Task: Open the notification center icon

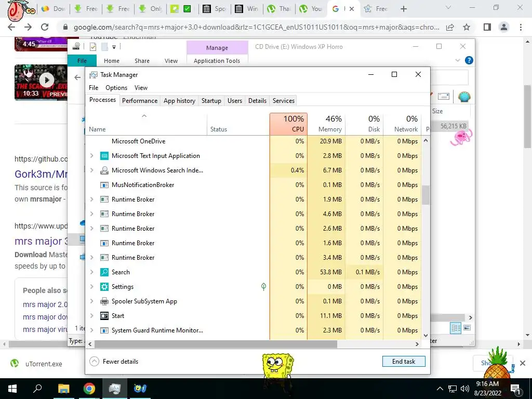Action: click(515, 389)
